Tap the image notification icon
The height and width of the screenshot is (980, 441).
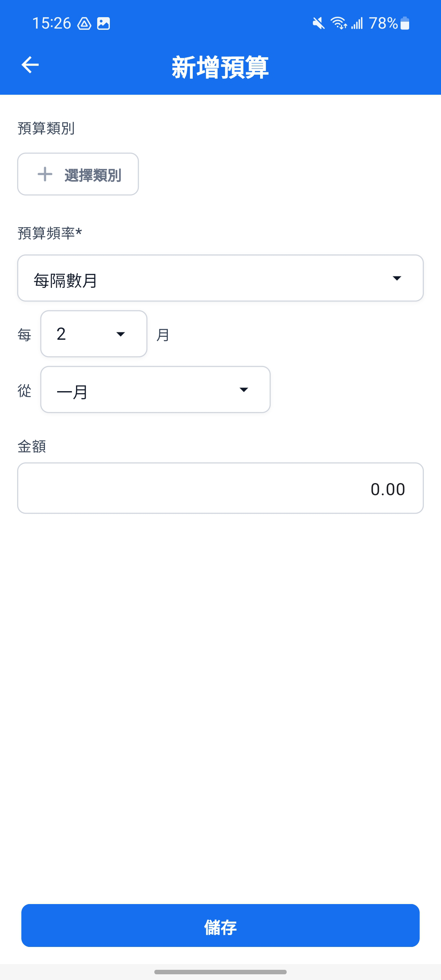click(x=104, y=24)
